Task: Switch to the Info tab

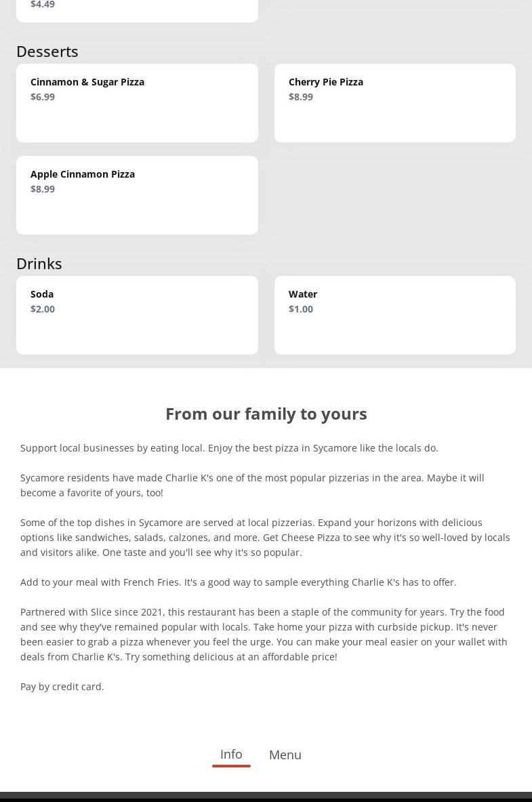Action: pyautogui.click(x=231, y=754)
